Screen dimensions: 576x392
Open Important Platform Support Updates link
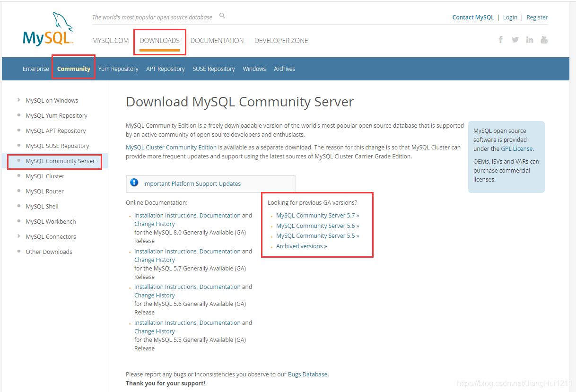point(192,184)
